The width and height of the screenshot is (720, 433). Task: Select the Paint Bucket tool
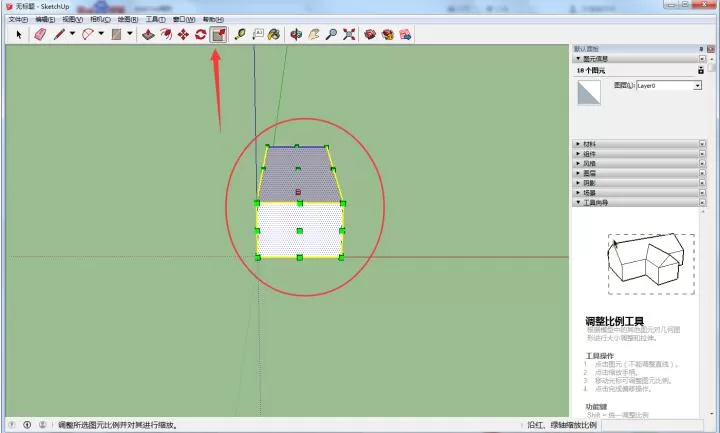point(274,34)
